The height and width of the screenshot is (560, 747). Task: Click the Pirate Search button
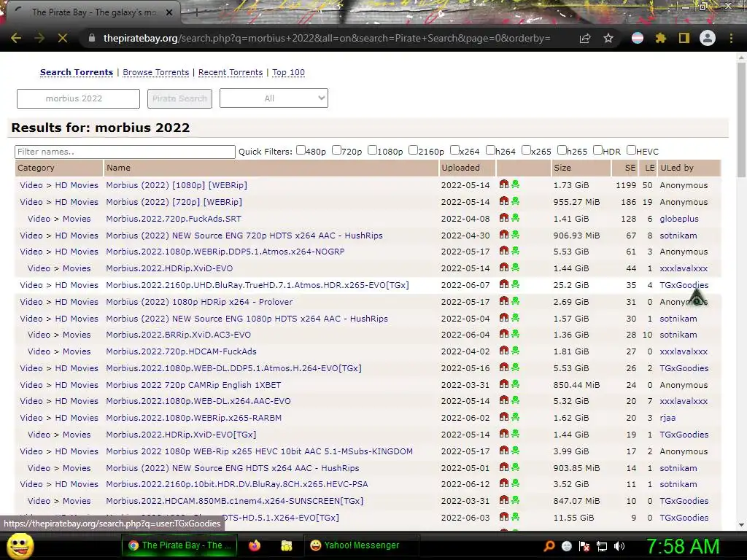click(x=179, y=98)
